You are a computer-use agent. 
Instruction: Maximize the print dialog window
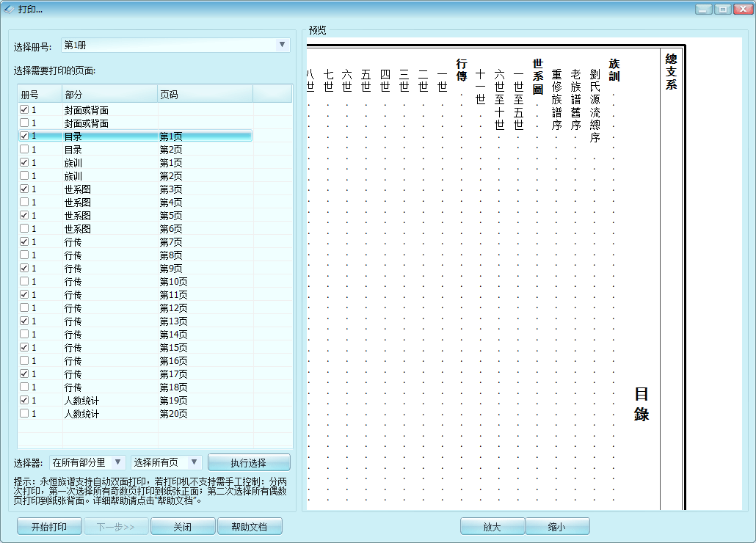[723, 9]
